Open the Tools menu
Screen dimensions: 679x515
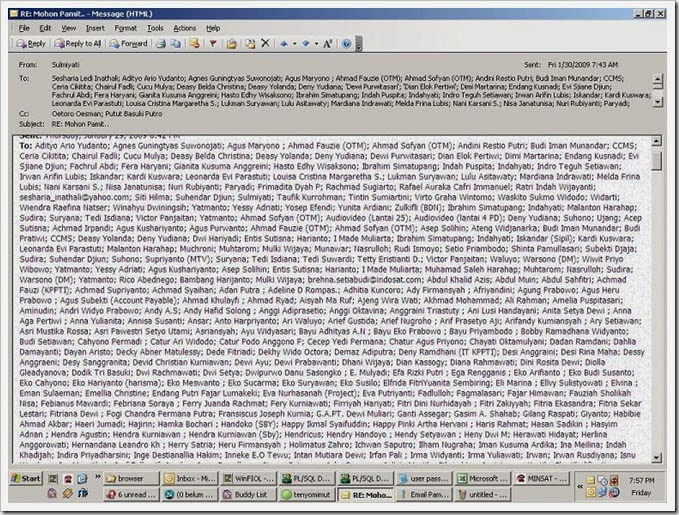click(155, 28)
